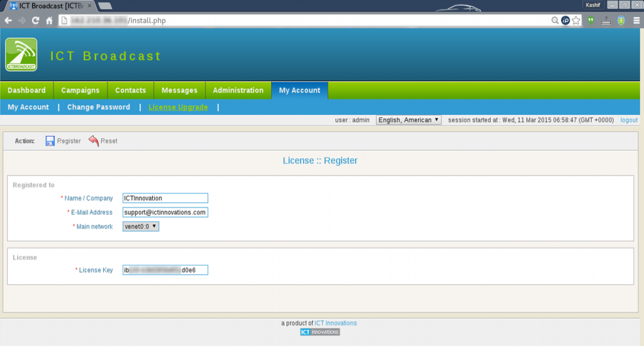The image size is (644, 362).
Task: Close the ICT Broadcast browser tab
Action: pyautogui.click(x=89, y=6)
